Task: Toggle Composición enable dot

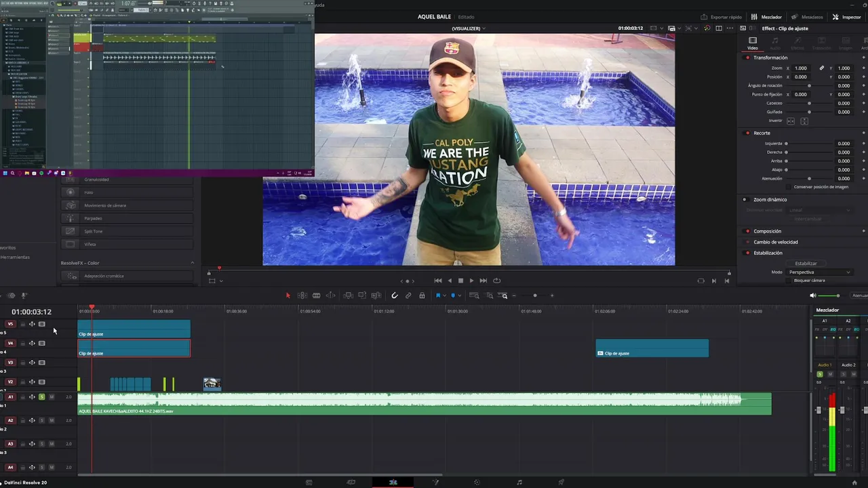Action: pyautogui.click(x=747, y=231)
